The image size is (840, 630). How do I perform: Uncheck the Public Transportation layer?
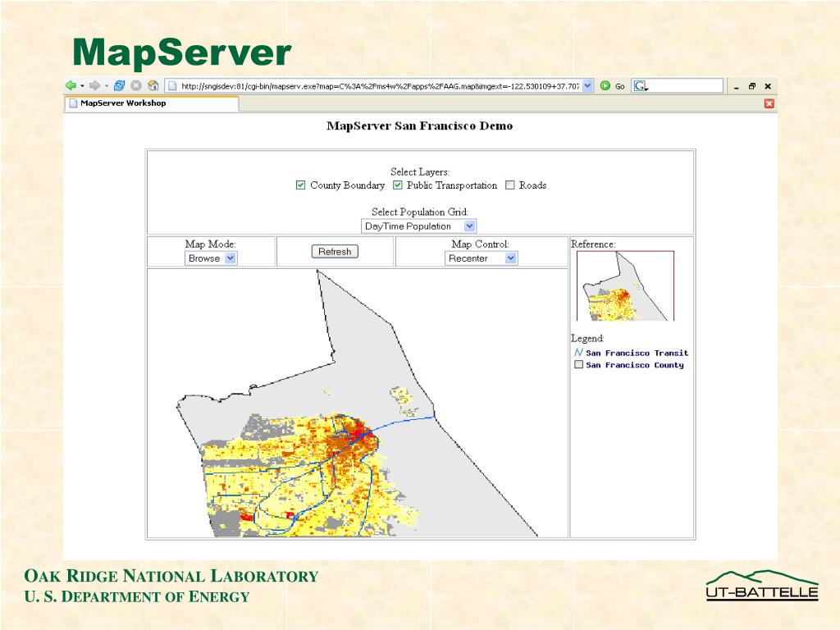(398, 185)
